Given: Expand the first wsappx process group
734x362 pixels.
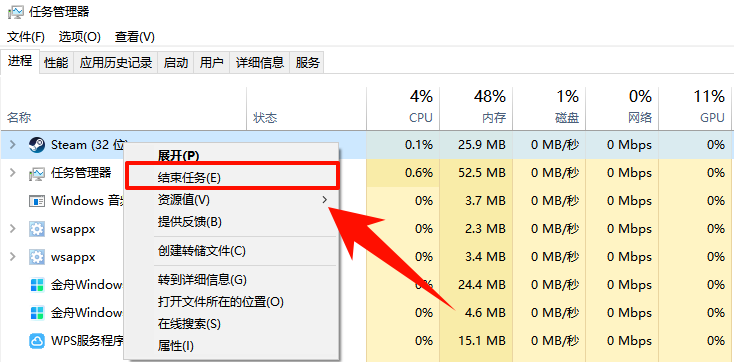Looking at the screenshot, I should pyautogui.click(x=13, y=229).
